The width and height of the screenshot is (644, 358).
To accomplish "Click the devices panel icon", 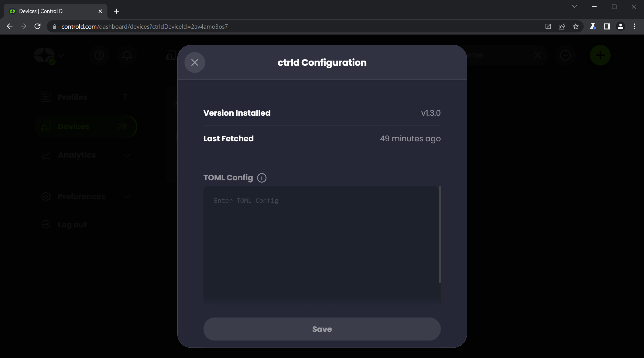I will tap(46, 127).
